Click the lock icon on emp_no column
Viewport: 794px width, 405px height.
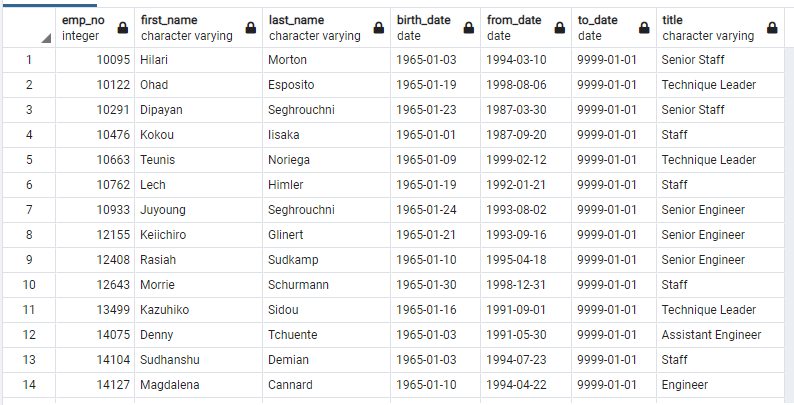[123, 28]
